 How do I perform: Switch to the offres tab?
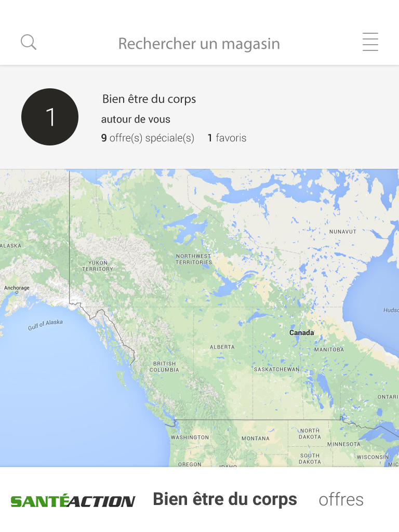coord(341,500)
